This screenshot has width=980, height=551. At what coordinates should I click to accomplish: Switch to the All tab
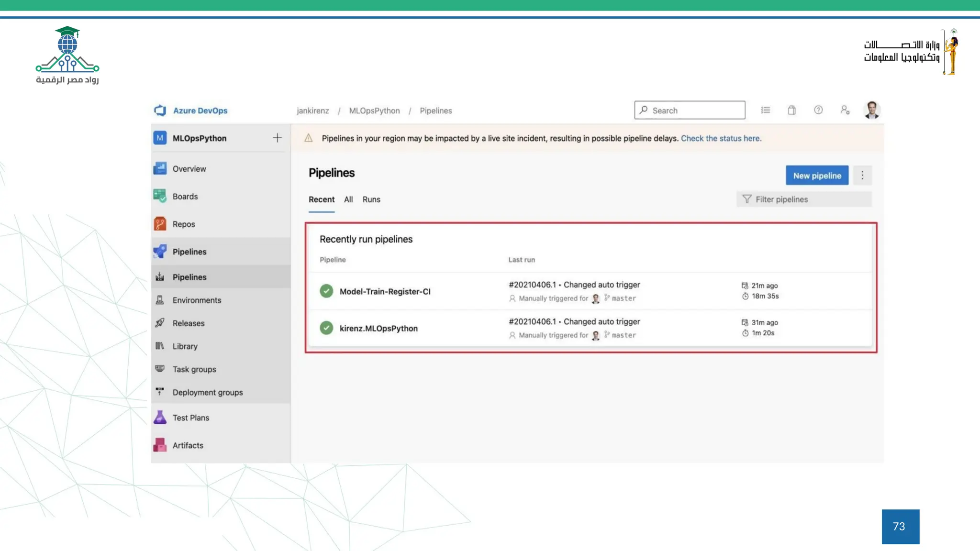click(348, 199)
